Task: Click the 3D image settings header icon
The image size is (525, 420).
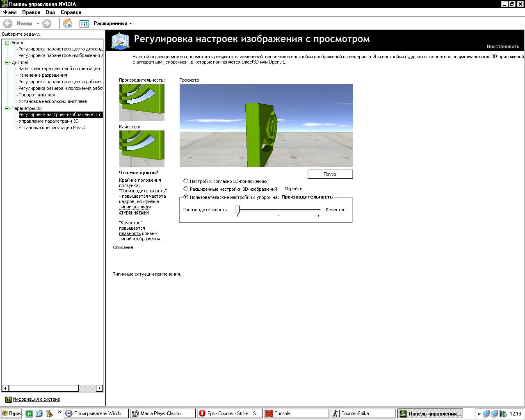Action: click(120, 41)
